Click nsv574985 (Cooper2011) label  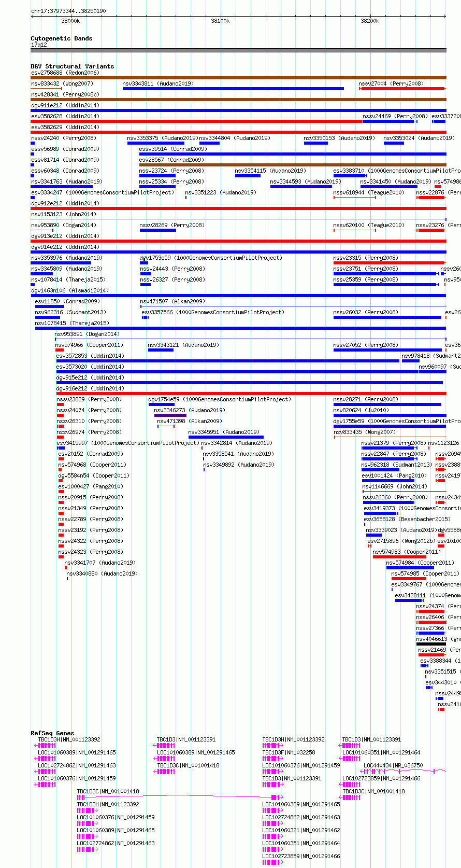(x=425, y=573)
